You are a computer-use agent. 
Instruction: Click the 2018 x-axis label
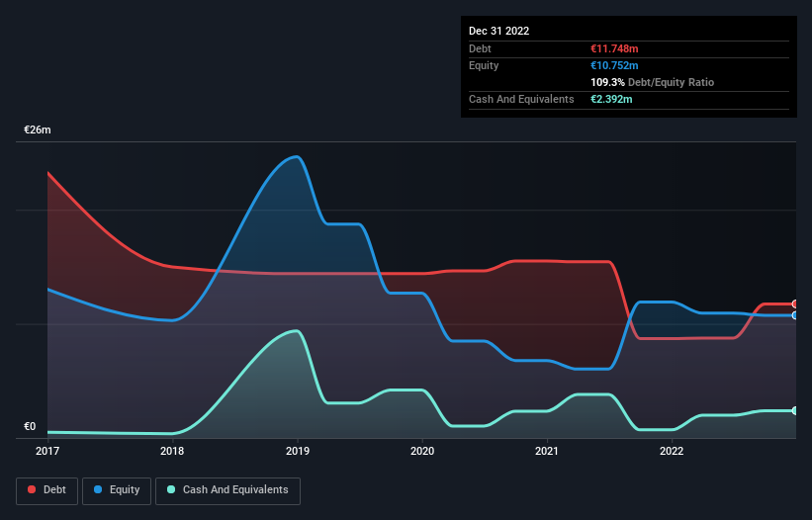(172, 451)
